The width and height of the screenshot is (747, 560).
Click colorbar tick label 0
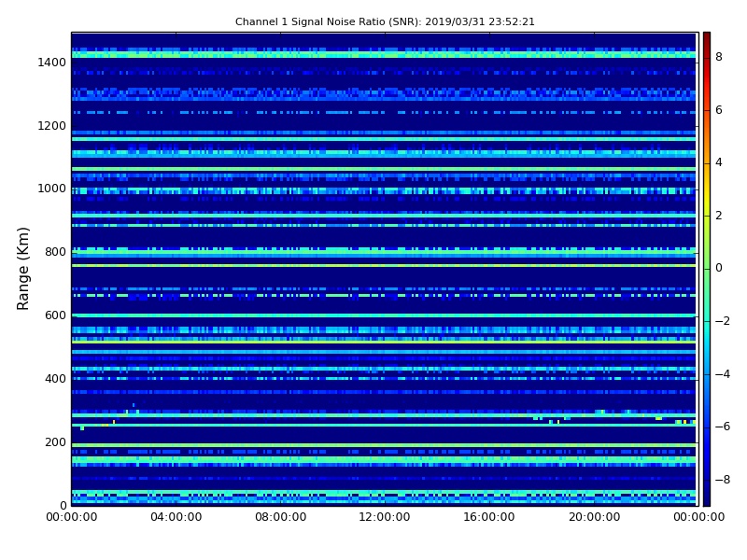coord(719,268)
